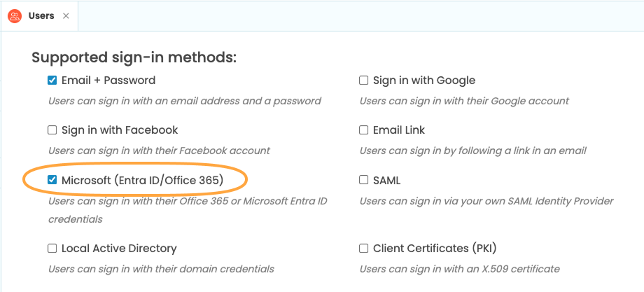
Task: Click the SAML Identity Provider description text
Action: point(486,201)
